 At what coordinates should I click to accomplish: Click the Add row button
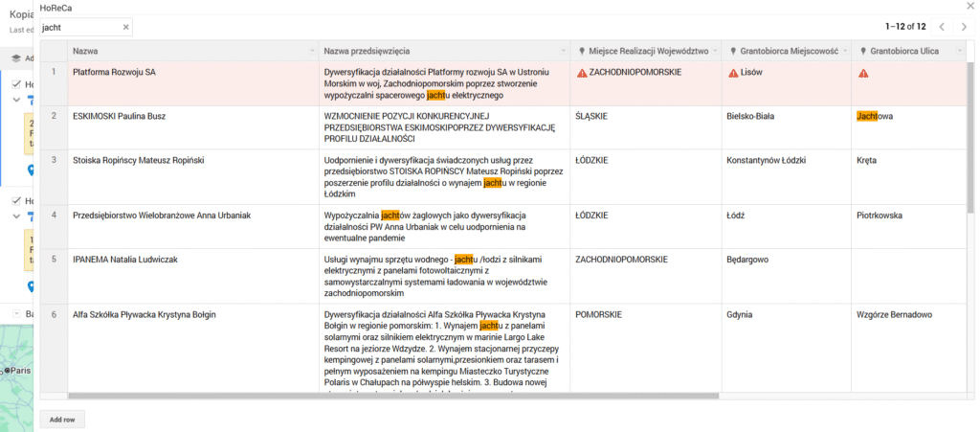(62, 419)
